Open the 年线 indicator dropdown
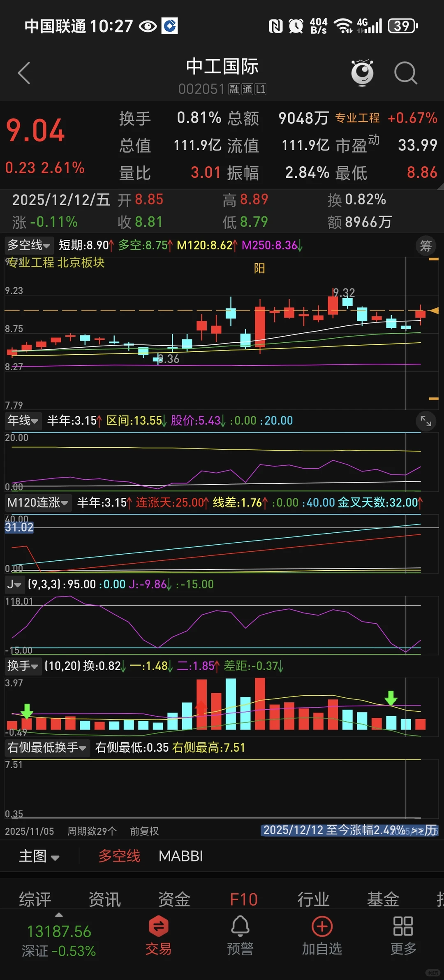Image resolution: width=444 pixels, height=980 pixels. coord(23,420)
